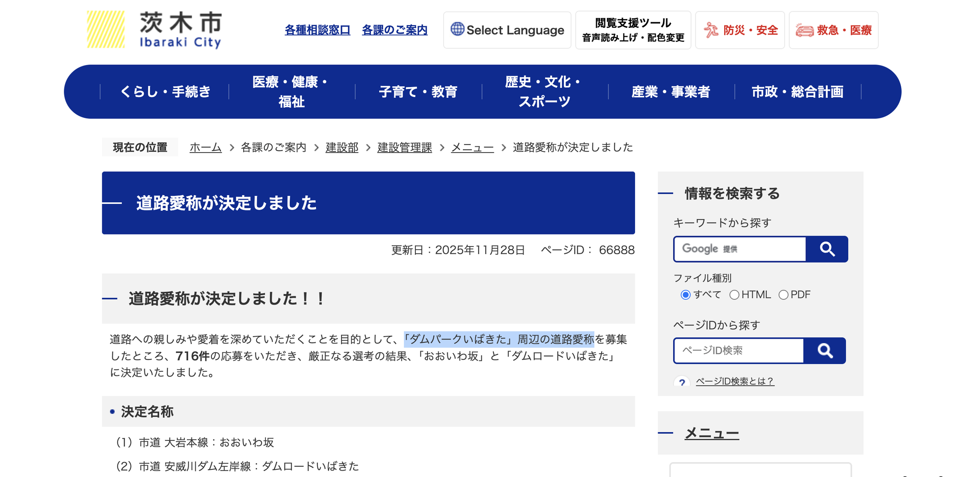Click the globe icon beside Select Language
This screenshot has width=980, height=477.
coord(457,29)
